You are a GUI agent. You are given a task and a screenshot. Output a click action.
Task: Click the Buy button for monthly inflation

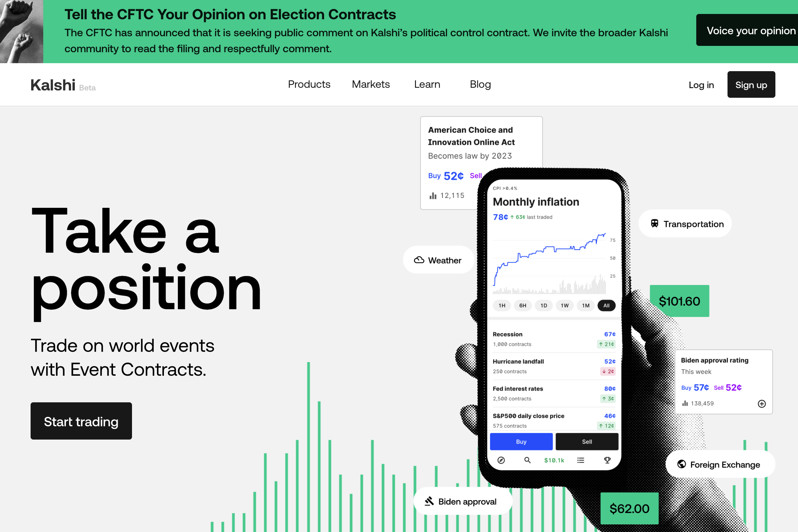click(x=521, y=441)
